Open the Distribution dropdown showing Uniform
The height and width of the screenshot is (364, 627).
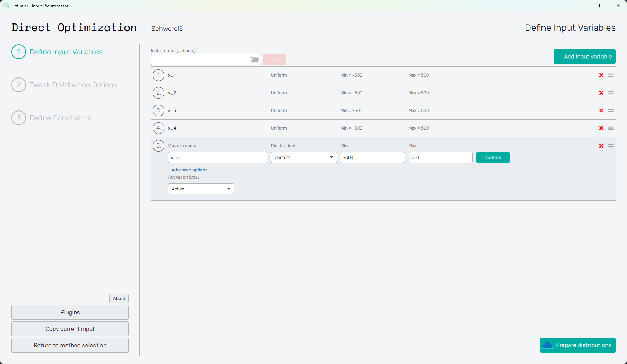[304, 157]
